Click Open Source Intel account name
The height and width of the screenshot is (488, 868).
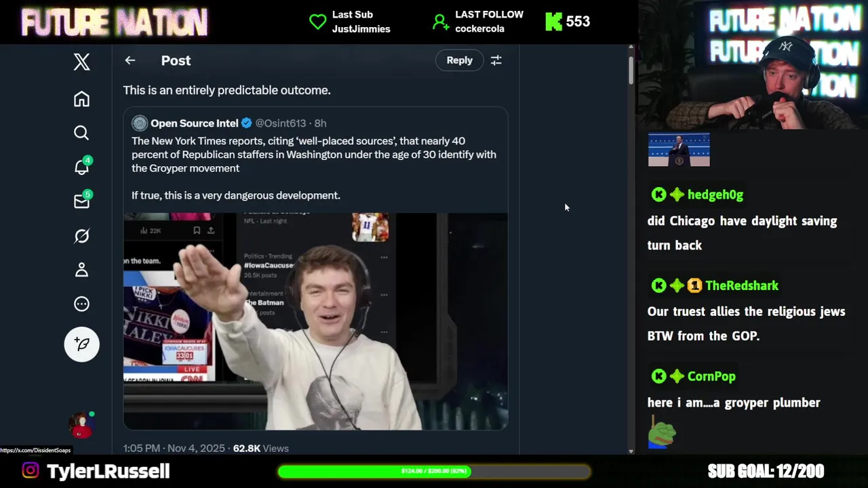click(x=194, y=123)
